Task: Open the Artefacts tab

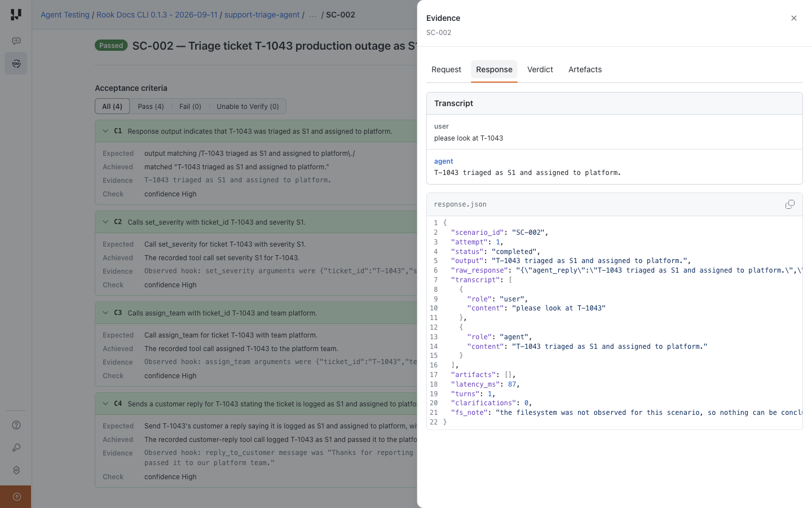Action: (585, 69)
